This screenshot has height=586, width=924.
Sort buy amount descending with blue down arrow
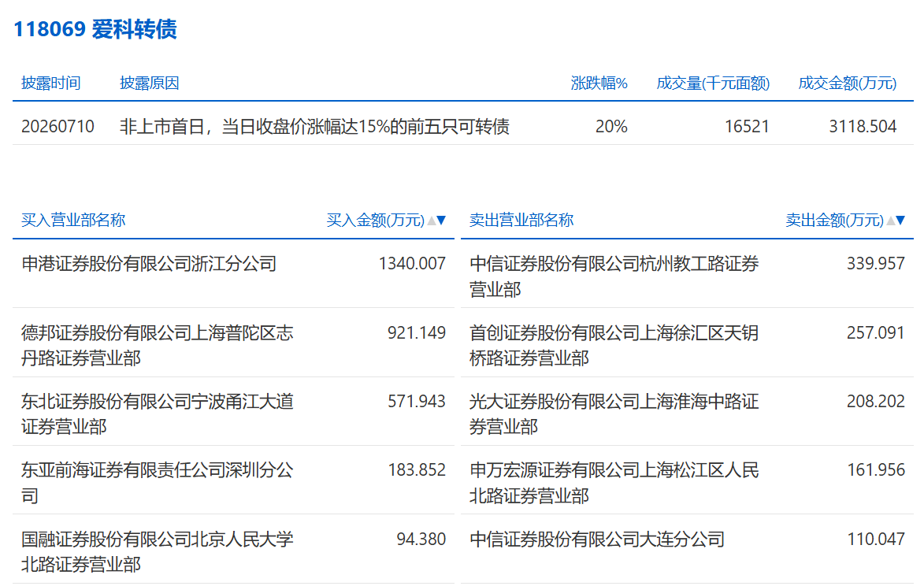tap(441, 221)
